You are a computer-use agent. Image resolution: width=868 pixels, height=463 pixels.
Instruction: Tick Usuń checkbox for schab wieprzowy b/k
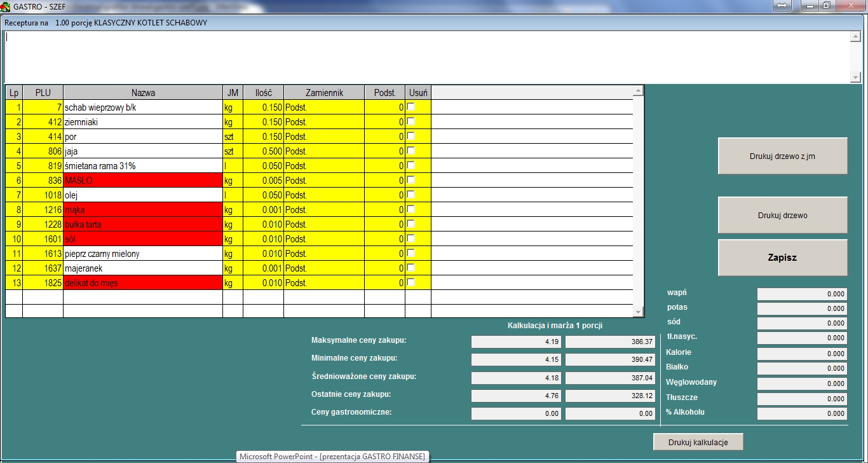tap(411, 107)
